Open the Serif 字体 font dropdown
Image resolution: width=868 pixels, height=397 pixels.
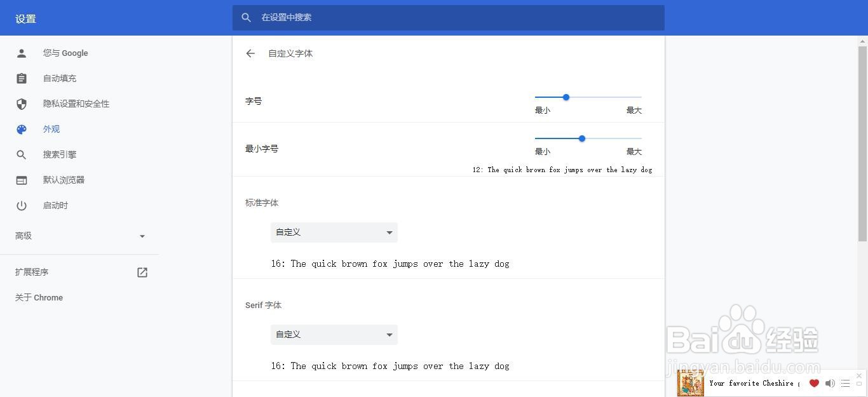(x=334, y=335)
